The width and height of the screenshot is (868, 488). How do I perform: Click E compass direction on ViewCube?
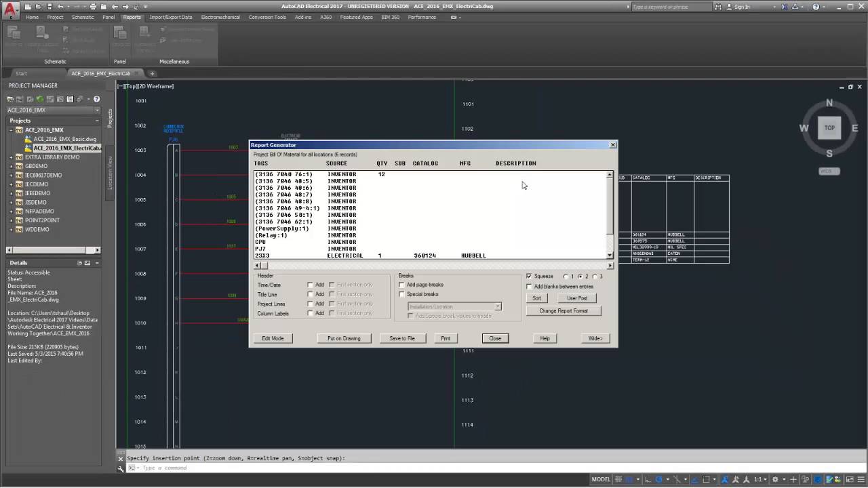coord(854,128)
